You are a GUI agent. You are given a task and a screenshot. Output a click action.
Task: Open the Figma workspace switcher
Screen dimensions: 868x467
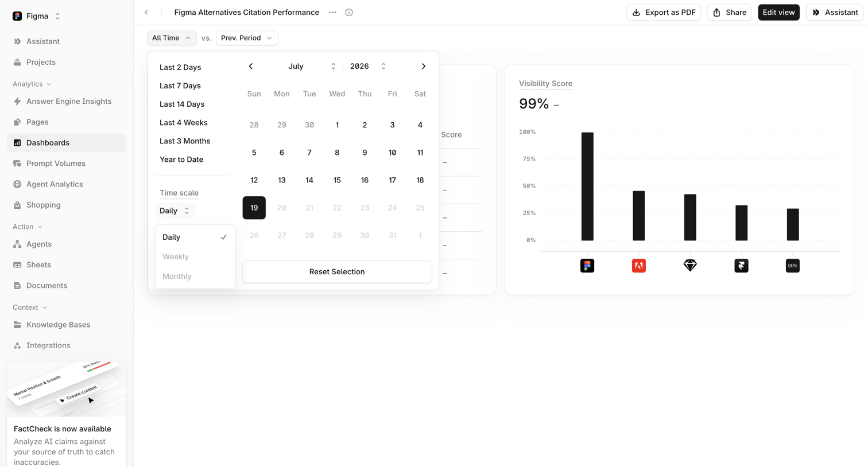point(37,16)
